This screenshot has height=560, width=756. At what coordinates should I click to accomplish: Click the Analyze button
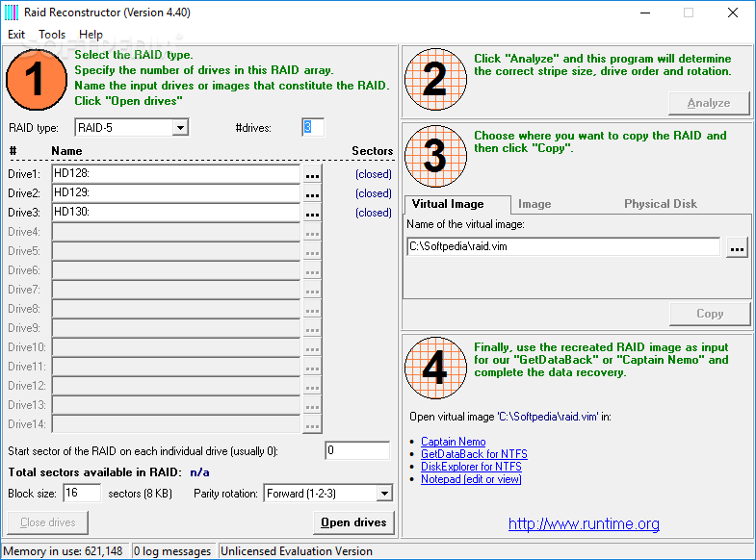point(709,103)
